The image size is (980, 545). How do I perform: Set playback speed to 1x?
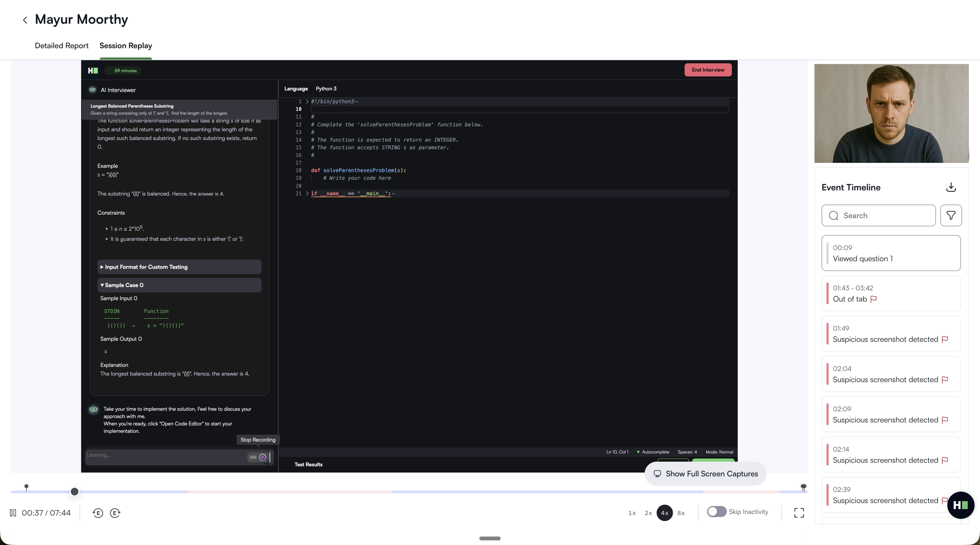point(632,513)
